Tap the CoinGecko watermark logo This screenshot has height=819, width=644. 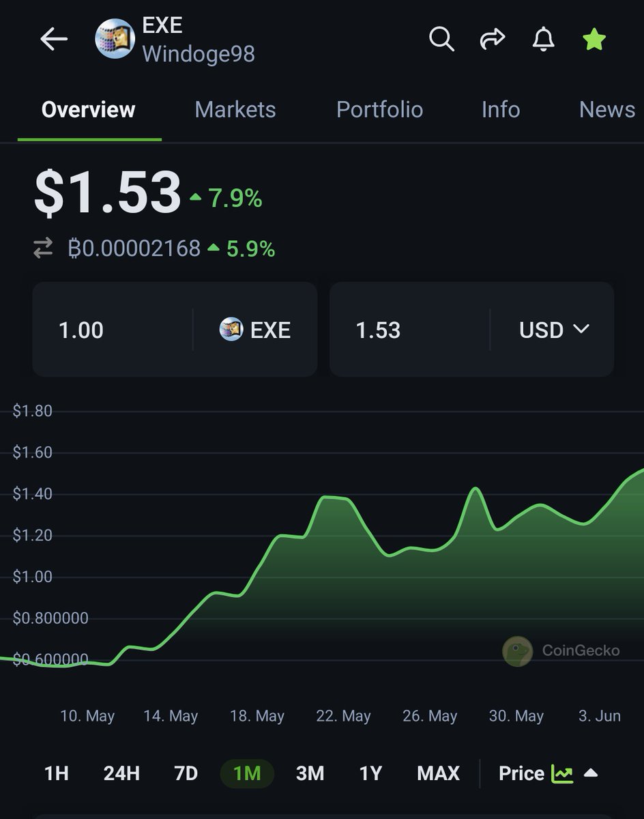517,650
